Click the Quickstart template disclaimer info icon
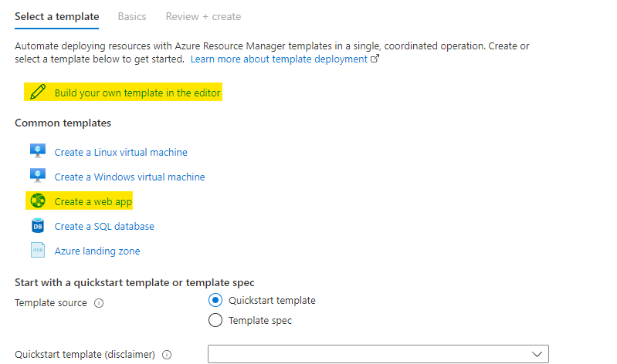This screenshot has width=617, height=364. point(167,355)
